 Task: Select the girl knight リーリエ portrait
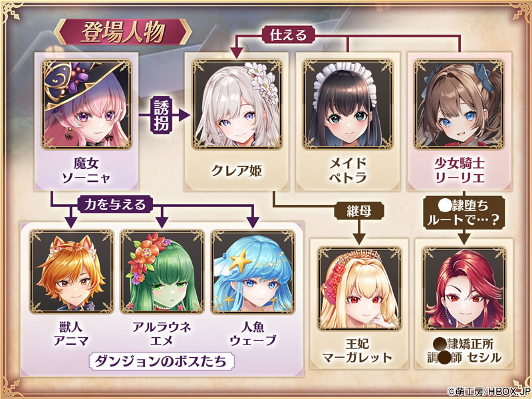click(x=460, y=104)
